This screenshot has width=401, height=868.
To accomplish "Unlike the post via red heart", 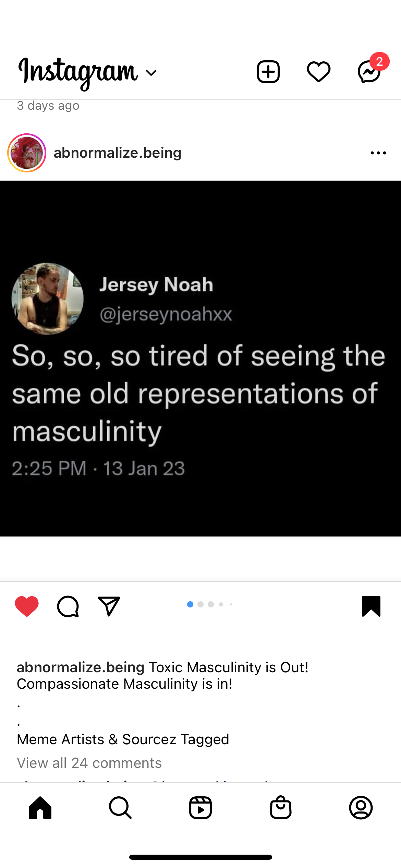I will [x=27, y=606].
